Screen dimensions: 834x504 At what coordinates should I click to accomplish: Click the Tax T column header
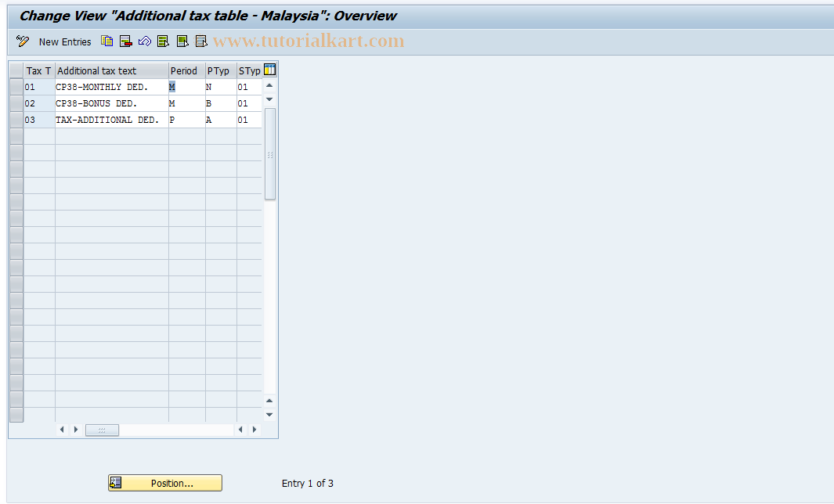(x=39, y=70)
